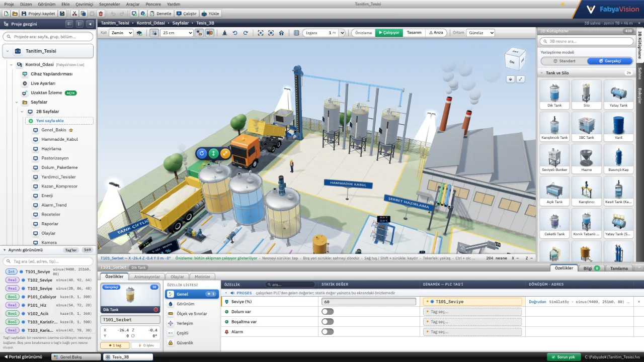Click the cut (scissors) toolbar icon
Viewport: 644px width, 362px height.
74,14
